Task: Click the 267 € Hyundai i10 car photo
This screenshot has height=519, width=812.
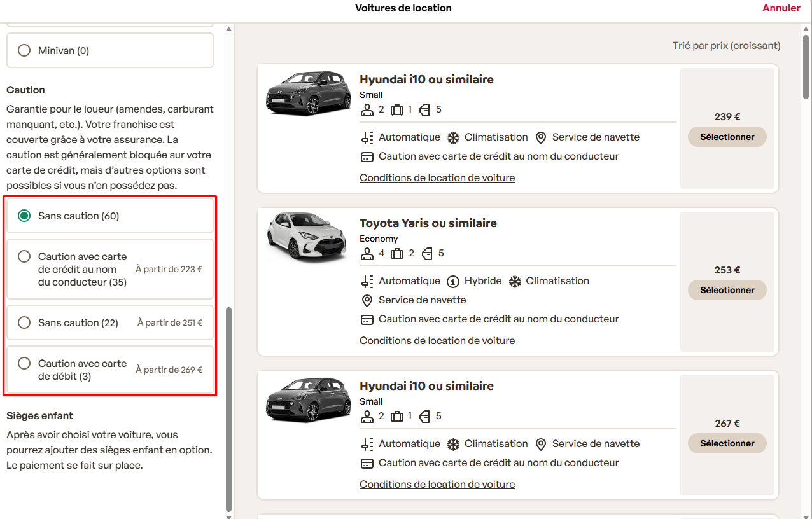Action: (308, 400)
